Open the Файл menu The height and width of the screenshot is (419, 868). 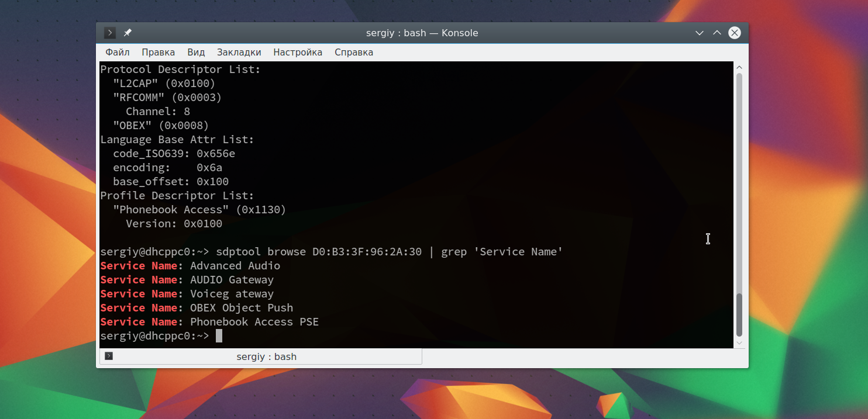[x=116, y=52]
